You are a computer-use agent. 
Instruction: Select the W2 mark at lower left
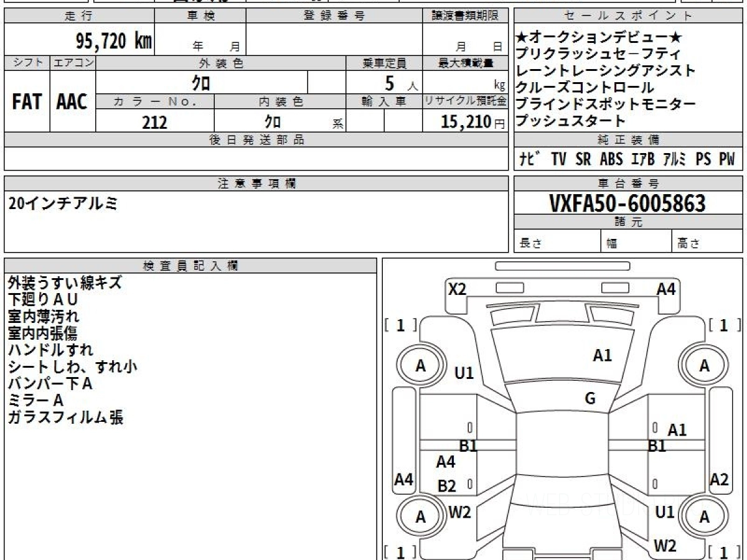[x=460, y=513]
